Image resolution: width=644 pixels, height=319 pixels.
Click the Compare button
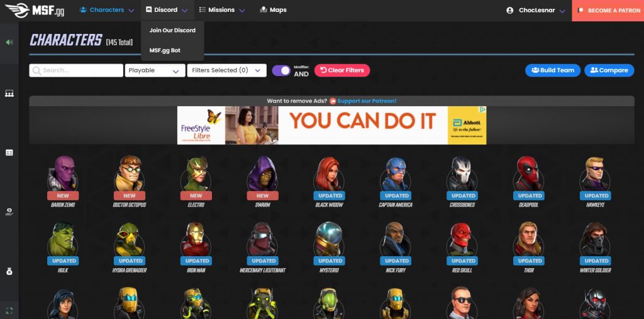(x=609, y=70)
